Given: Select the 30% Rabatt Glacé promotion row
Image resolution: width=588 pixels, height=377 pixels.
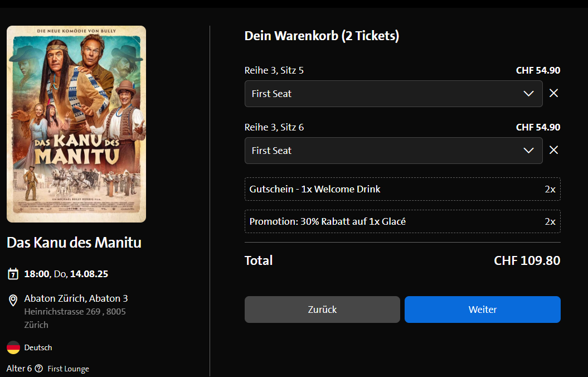Looking at the screenshot, I should pos(402,221).
